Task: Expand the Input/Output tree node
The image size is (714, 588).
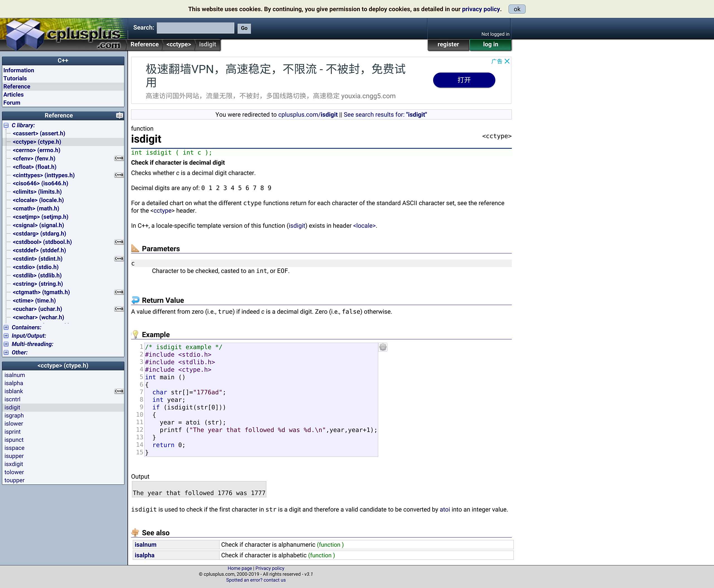Action: click(x=6, y=336)
